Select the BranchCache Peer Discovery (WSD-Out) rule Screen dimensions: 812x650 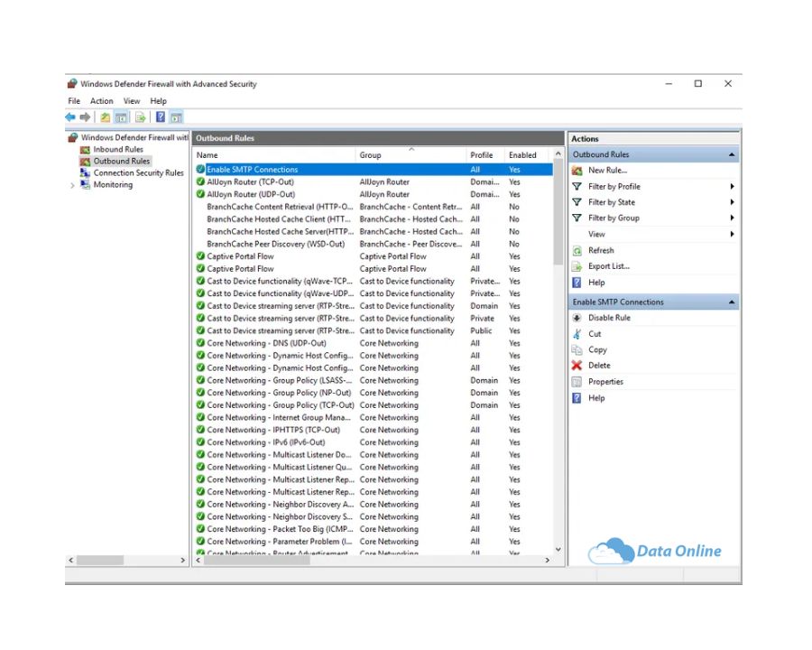[373, 244]
